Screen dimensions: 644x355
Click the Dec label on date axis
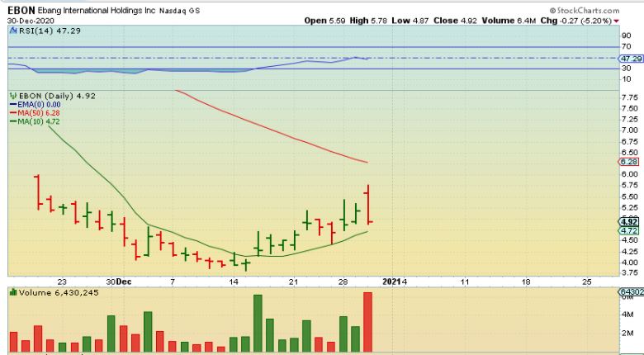click(x=124, y=282)
